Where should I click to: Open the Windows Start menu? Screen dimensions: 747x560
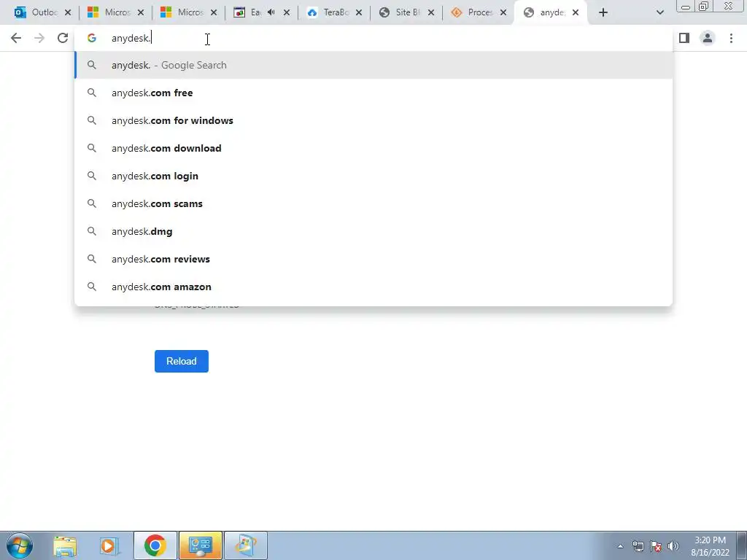(x=20, y=545)
